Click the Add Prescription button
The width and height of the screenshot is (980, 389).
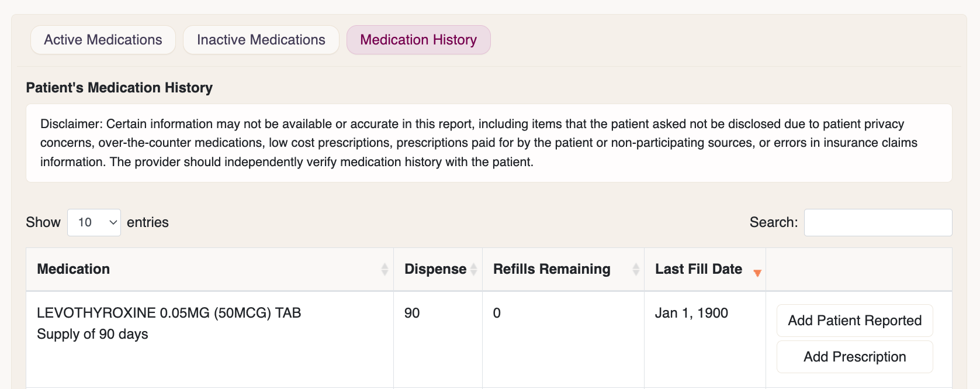(854, 357)
